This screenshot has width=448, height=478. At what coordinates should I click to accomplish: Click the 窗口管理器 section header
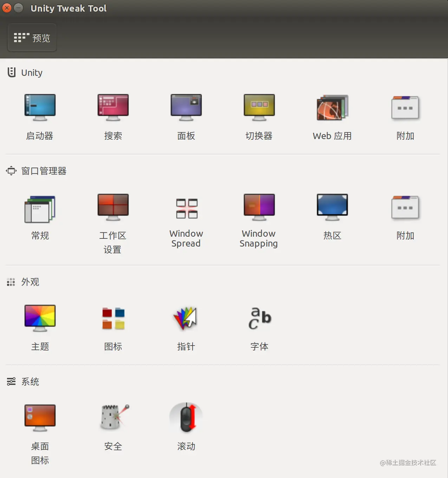click(x=36, y=171)
